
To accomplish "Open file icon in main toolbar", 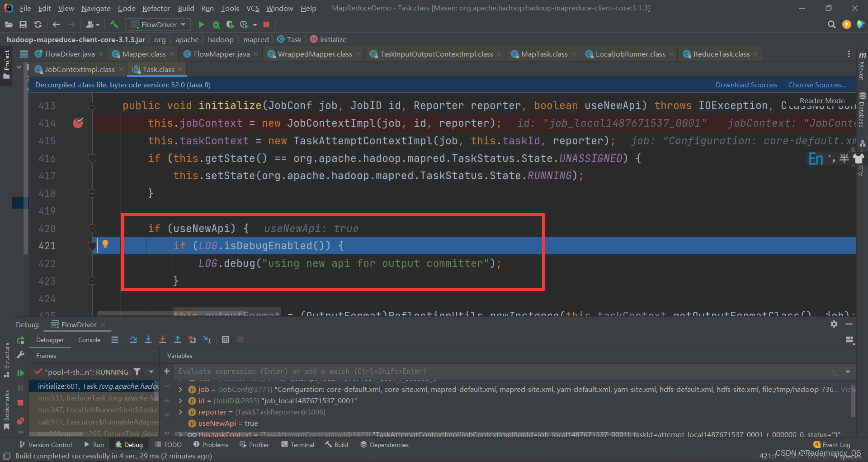I will 9,24.
